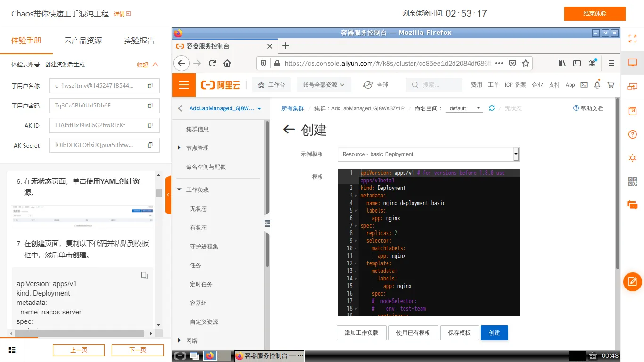Switch to 云产品资源 tab
The image size is (644, 362).
83,41
